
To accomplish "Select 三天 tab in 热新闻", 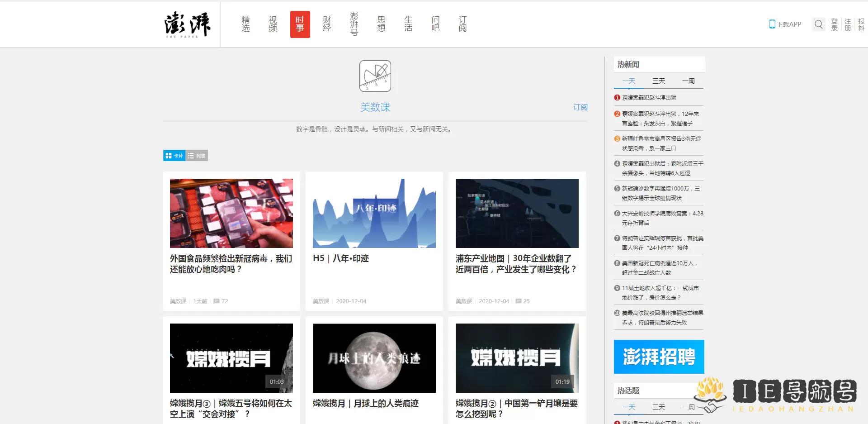I will click(658, 81).
